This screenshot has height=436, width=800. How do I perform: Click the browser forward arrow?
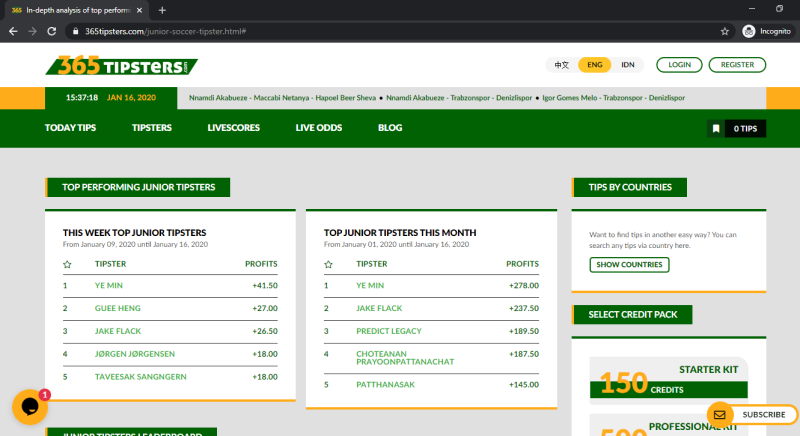pyautogui.click(x=32, y=31)
